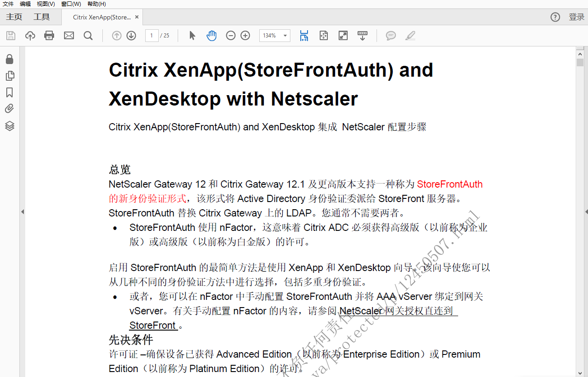Screen dimensions: 588x377
Task: Click the help question mark icon
Action: 555,17
